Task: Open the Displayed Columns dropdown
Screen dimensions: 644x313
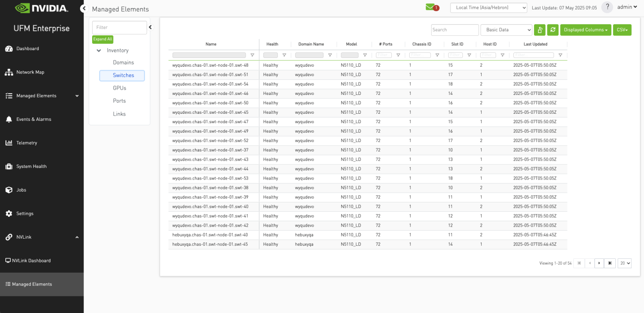Action: [585, 30]
